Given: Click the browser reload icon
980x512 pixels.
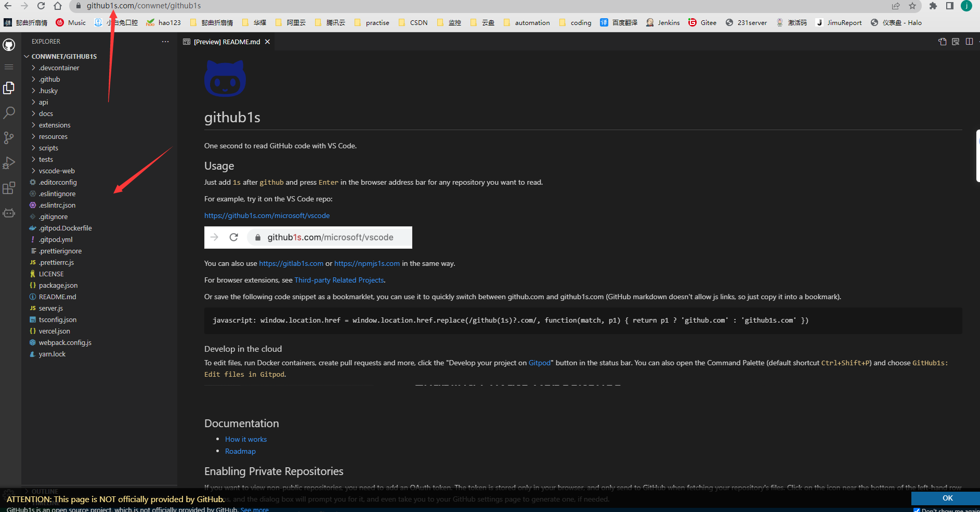Looking at the screenshot, I should (x=41, y=6).
